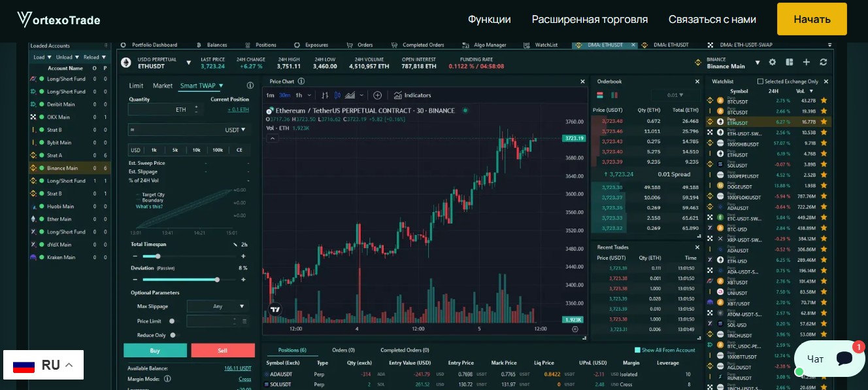The image size is (868, 390).
Task: Select the DMA: ETH-USDT-SWAP tab
Action: 741,45
